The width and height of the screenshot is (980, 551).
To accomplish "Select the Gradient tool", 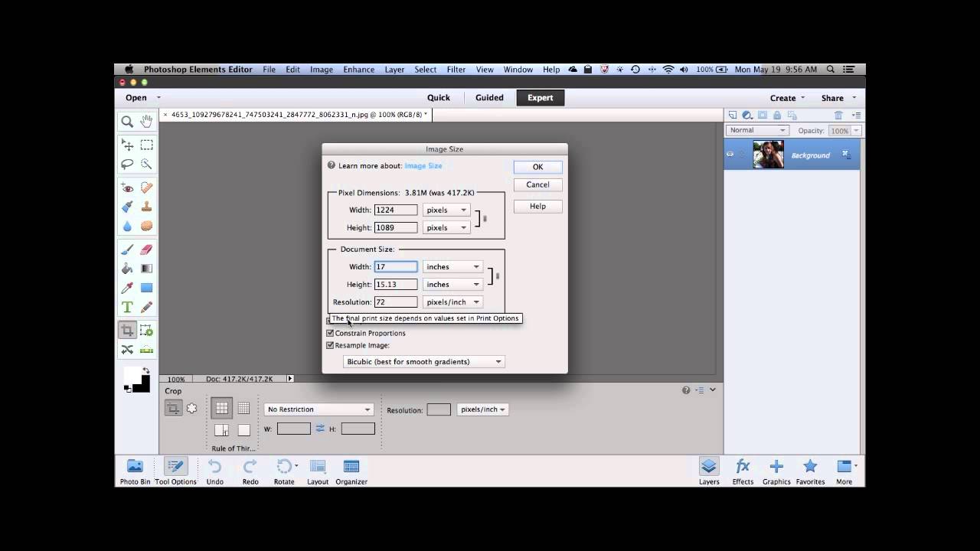I will coord(146,269).
